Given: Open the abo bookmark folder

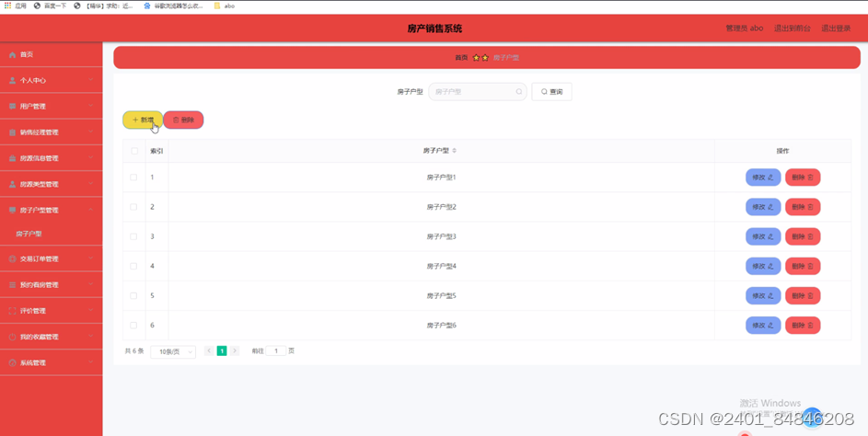Looking at the screenshot, I should pyautogui.click(x=225, y=6).
